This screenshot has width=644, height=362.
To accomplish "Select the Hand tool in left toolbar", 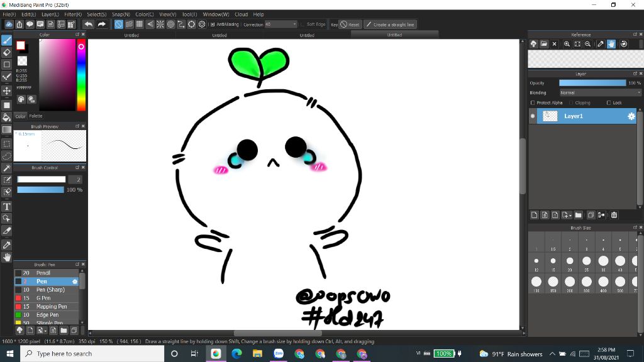I will tap(6, 257).
